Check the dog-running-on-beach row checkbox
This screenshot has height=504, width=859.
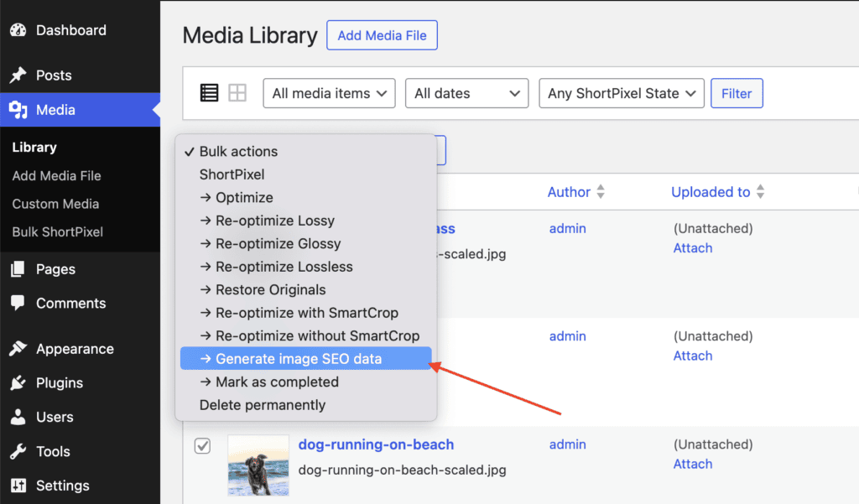pyautogui.click(x=202, y=445)
